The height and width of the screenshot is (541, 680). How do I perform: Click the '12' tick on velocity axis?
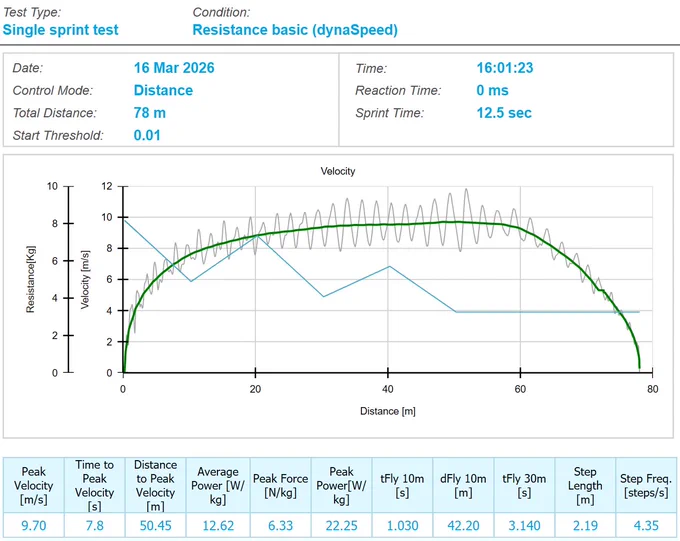pos(107,186)
